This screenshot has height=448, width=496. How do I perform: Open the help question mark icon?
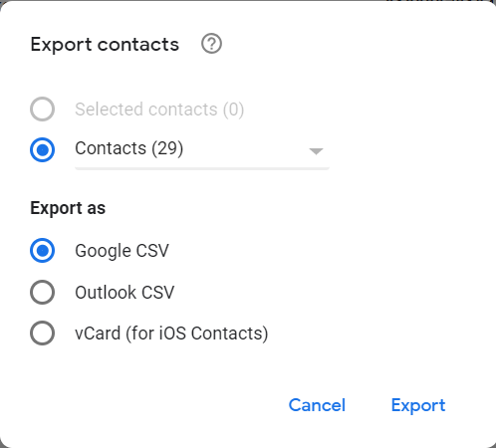(211, 44)
